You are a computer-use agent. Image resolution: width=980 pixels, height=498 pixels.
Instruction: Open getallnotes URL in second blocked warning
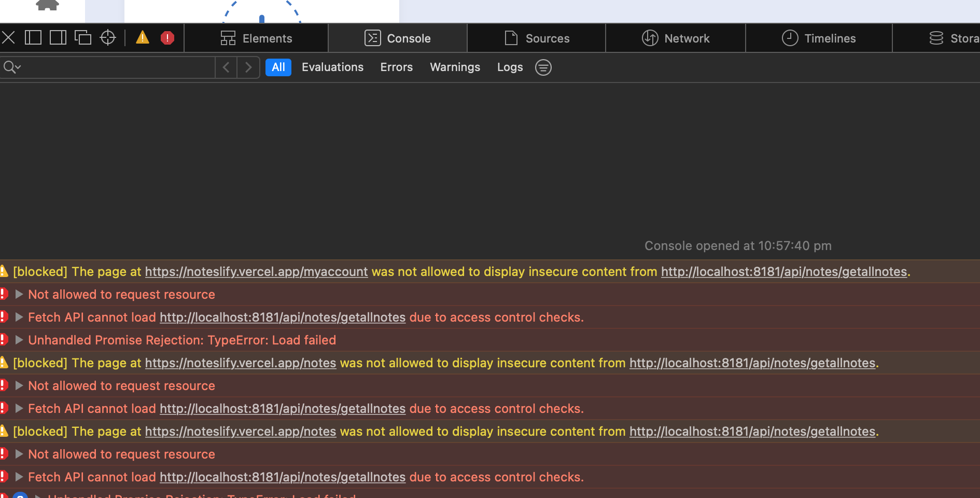(x=752, y=363)
